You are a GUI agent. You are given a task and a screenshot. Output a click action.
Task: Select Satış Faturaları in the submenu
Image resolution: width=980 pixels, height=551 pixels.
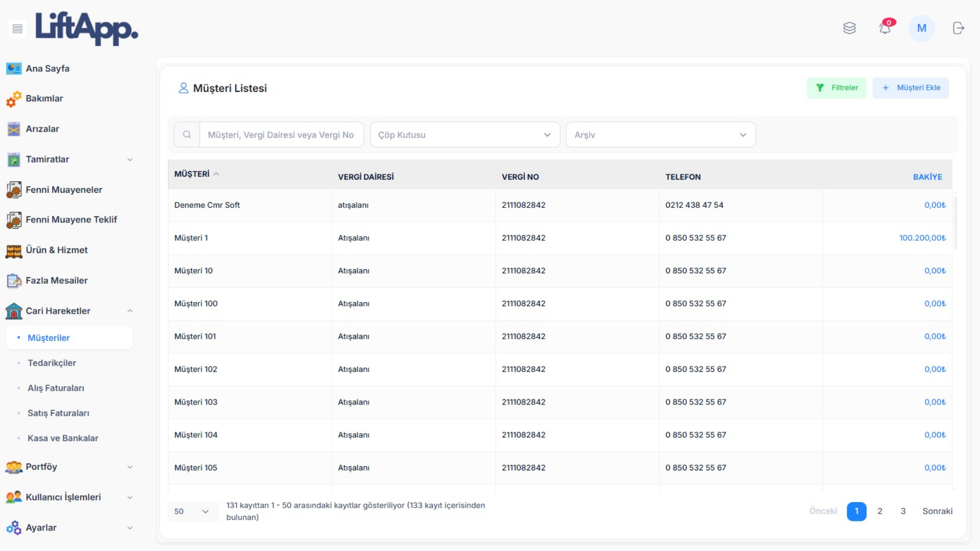(58, 413)
